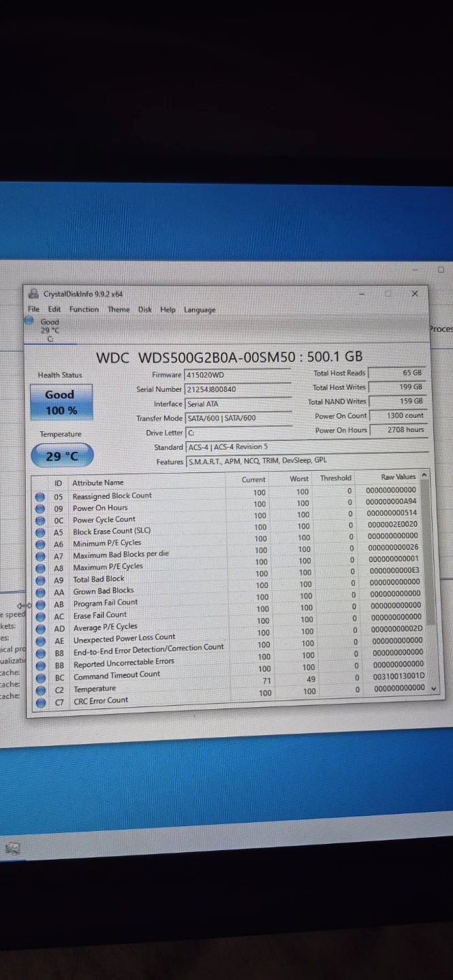This screenshot has height=980, width=453.
Task: Click status icon for Reported Uncorrectable Errors
Action: 41,665
